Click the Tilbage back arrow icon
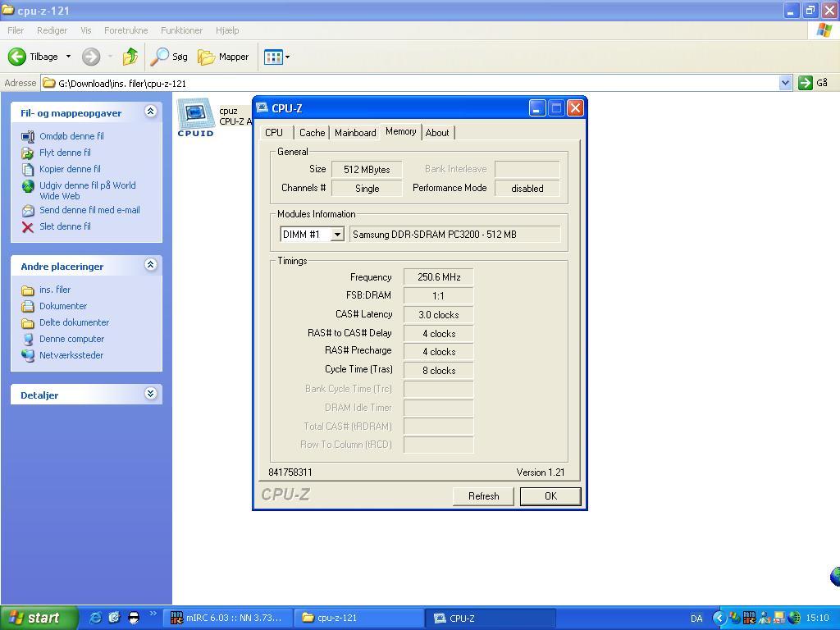 tap(16, 57)
